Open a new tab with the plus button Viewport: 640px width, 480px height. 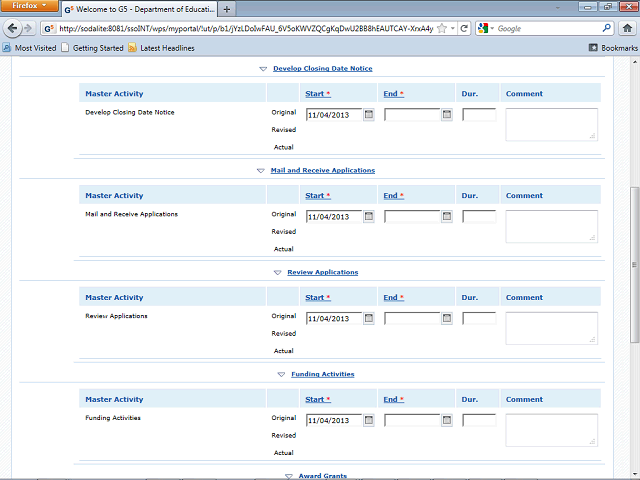coord(227,9)
